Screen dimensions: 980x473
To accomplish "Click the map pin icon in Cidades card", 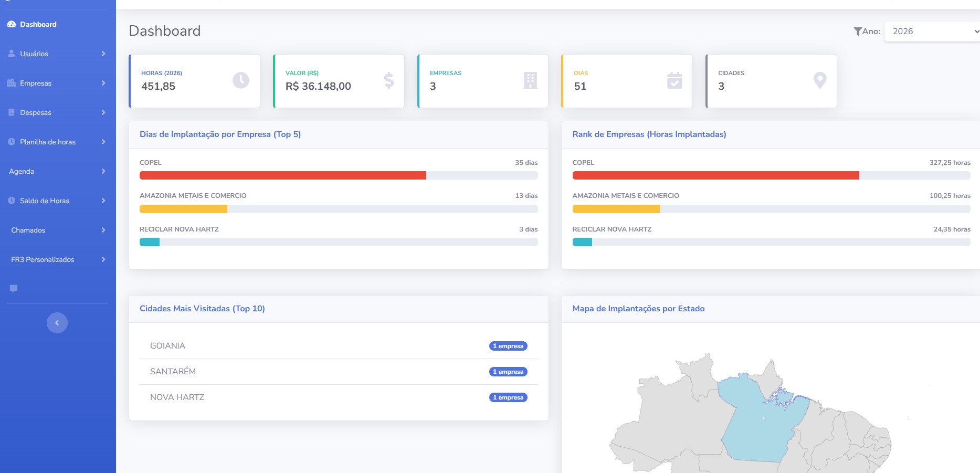I will [819, 80].
